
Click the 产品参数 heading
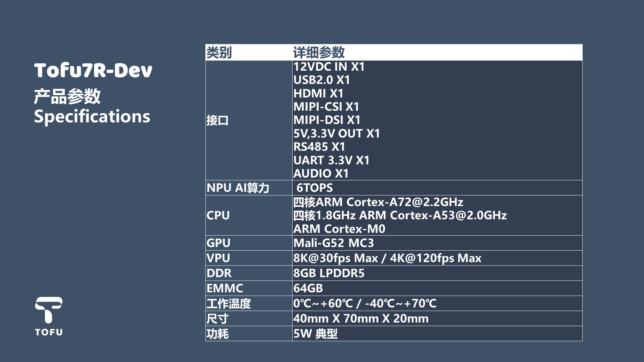point(67,96)
